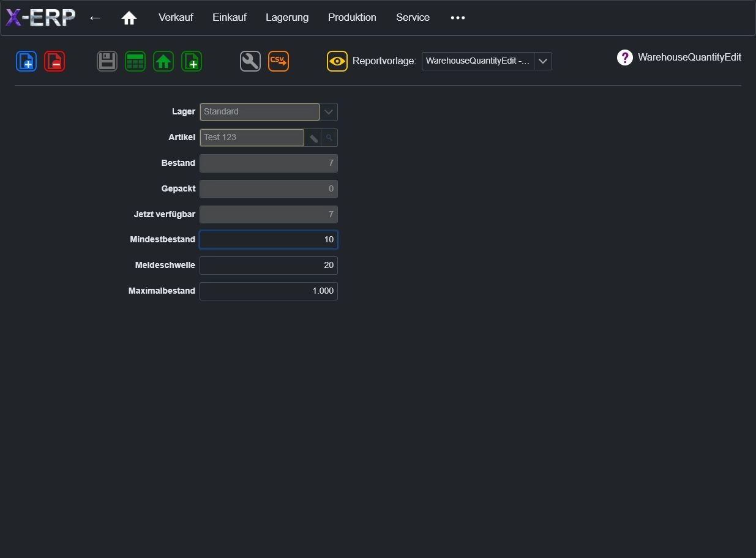Click the white home icon in navbar
Image resolution: width=756 pixels, height=558 pixels.
pyautogui.click(x=129, y=18)
